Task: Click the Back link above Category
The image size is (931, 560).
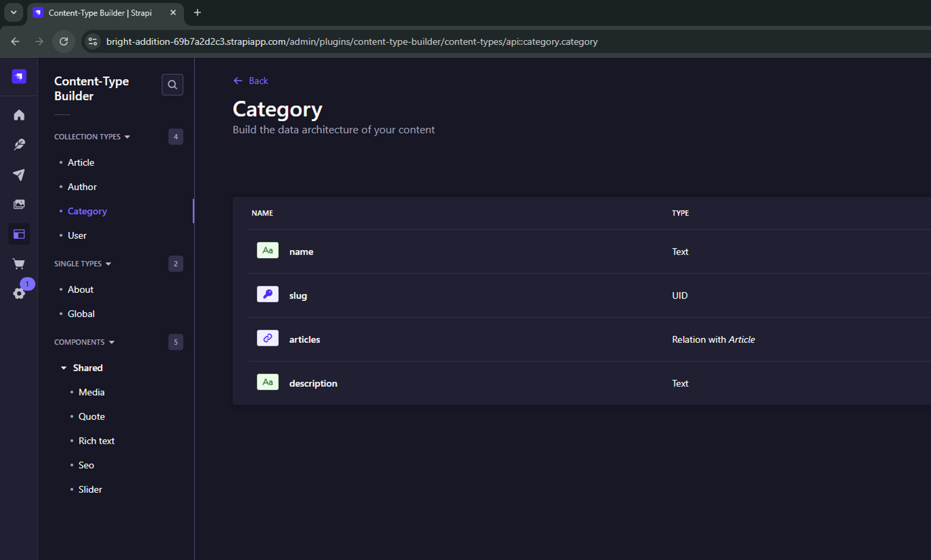Action: (250, 81)
